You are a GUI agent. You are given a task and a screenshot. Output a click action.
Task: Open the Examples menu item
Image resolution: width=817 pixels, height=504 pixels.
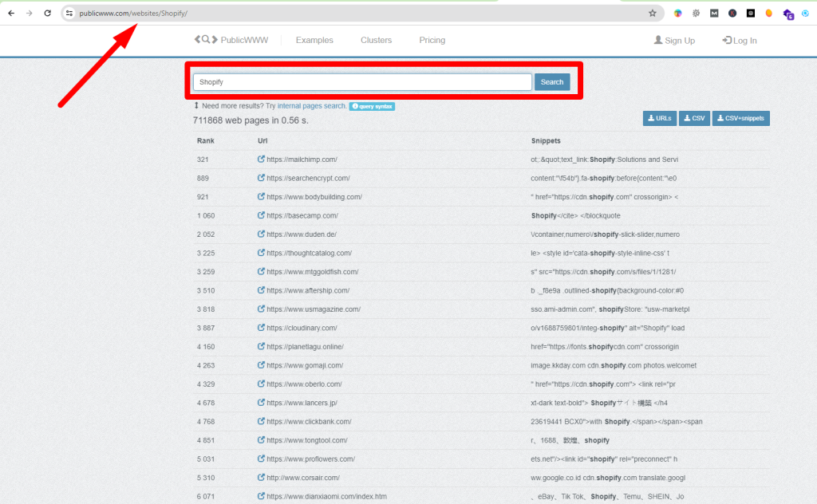314,40
